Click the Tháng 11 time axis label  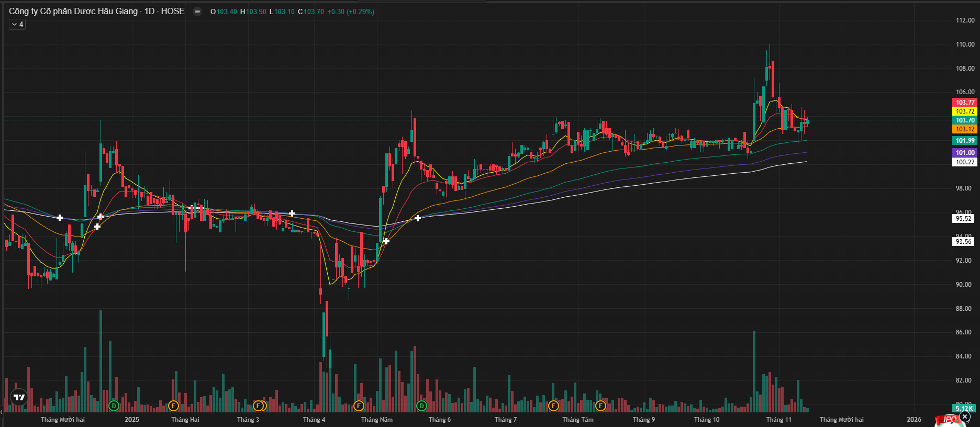(x=779, y=420)
